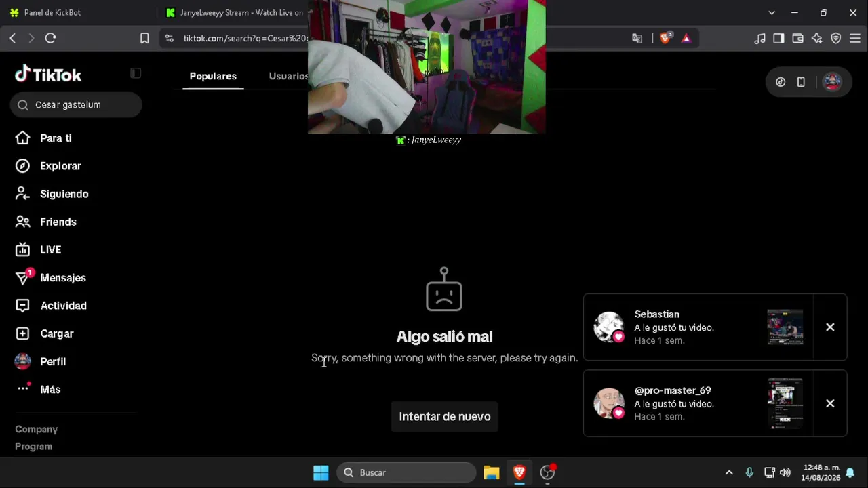The width and height of the screenshot is (868, 488).
Task: Open Perfil from the sidebar
Action: click(x=52, y=361)
